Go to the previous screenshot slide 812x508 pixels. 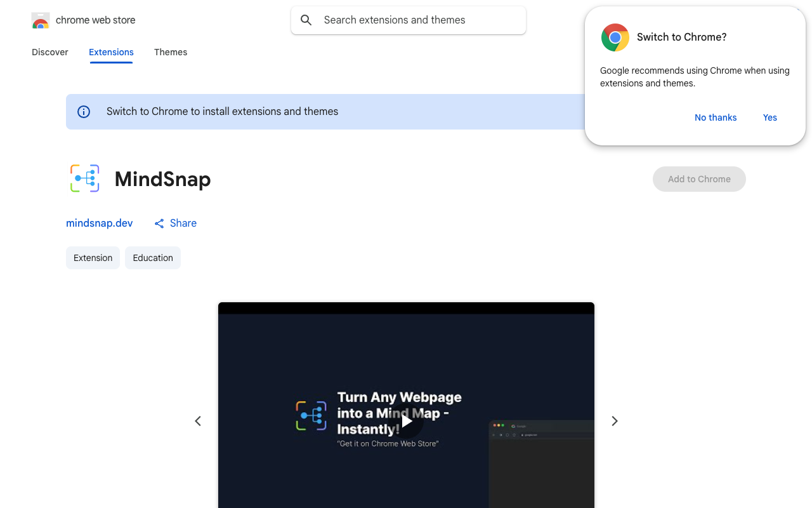(x=198, y=421)
